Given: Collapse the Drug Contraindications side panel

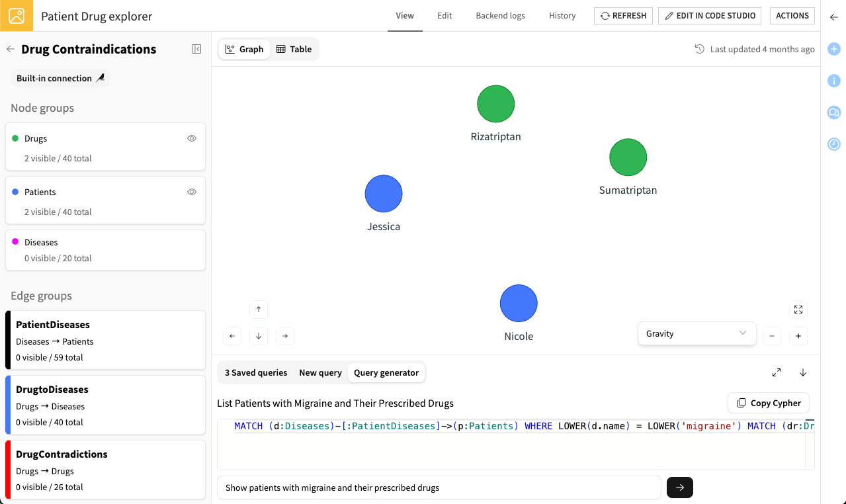Looking at the screenshot, I should [x=196, y=48].
